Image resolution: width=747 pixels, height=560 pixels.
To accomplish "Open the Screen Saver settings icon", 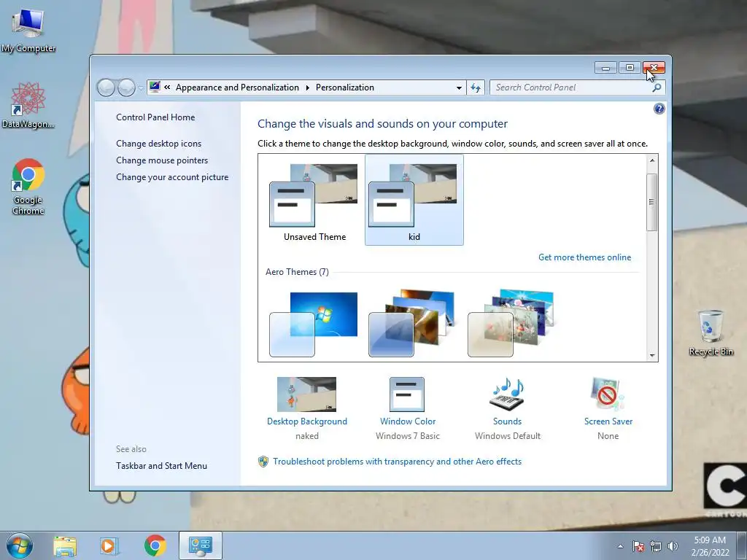I will [x=608, y=394].
